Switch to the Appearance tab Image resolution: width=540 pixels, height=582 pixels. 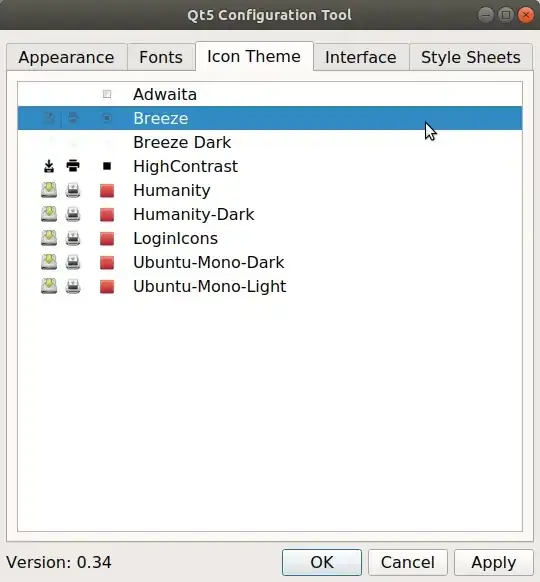click(x=66, y=57)
